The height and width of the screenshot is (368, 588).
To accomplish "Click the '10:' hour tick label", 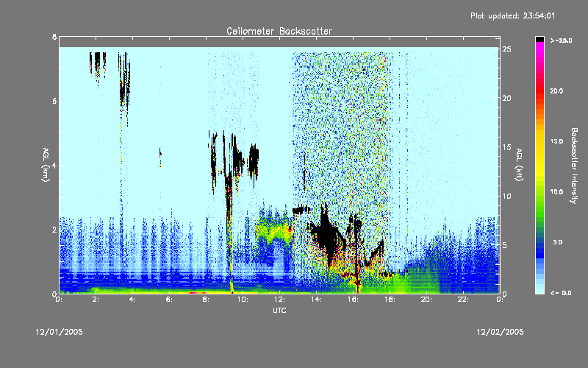I will [243, 300].
